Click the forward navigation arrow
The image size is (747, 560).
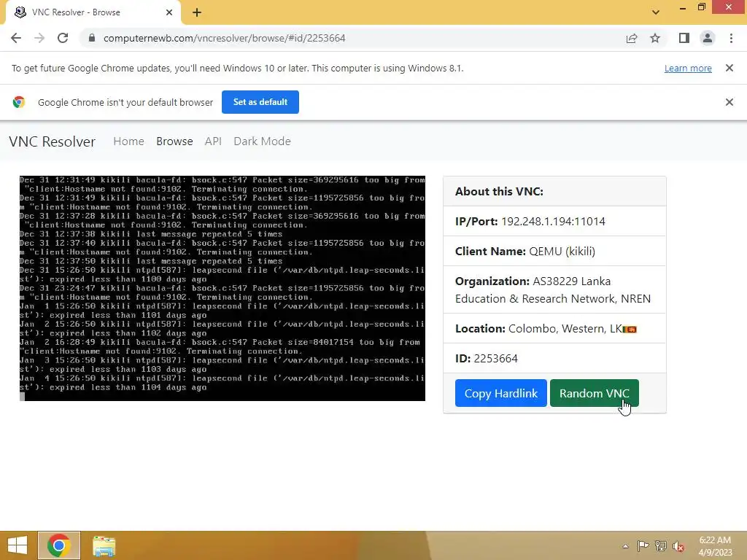point(39,38)
